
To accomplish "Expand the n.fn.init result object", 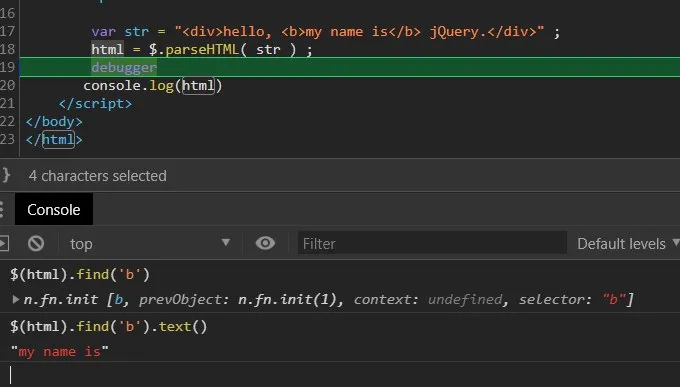I will tap(16, 299).
